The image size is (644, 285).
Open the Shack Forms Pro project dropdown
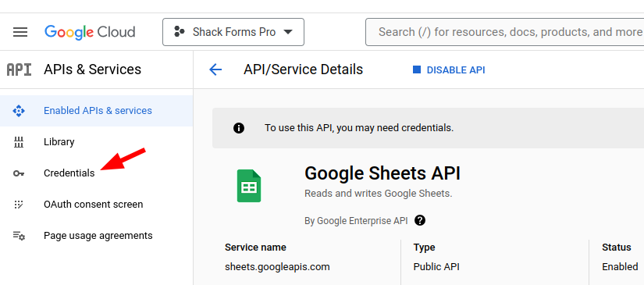[x=233, y=32]
